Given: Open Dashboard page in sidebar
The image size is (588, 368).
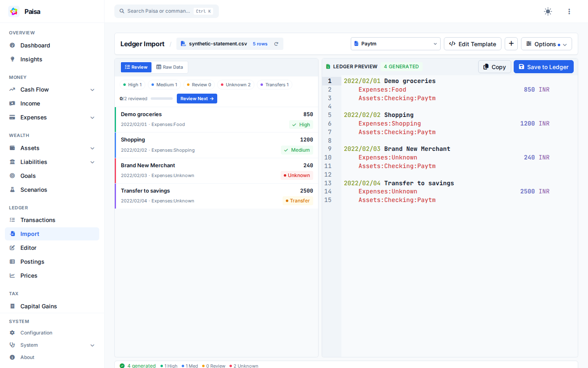Looking at the screenshot, I should (x=52, y=45).
